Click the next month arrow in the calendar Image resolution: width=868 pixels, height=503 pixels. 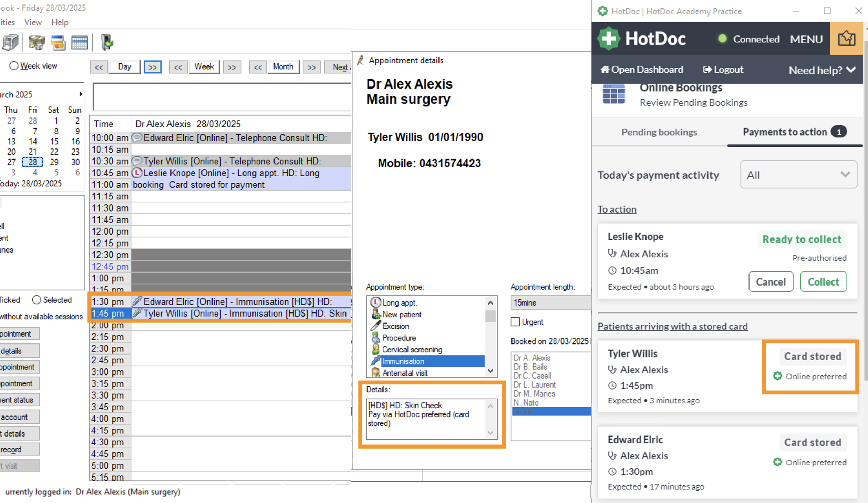(x=81, y=94)
